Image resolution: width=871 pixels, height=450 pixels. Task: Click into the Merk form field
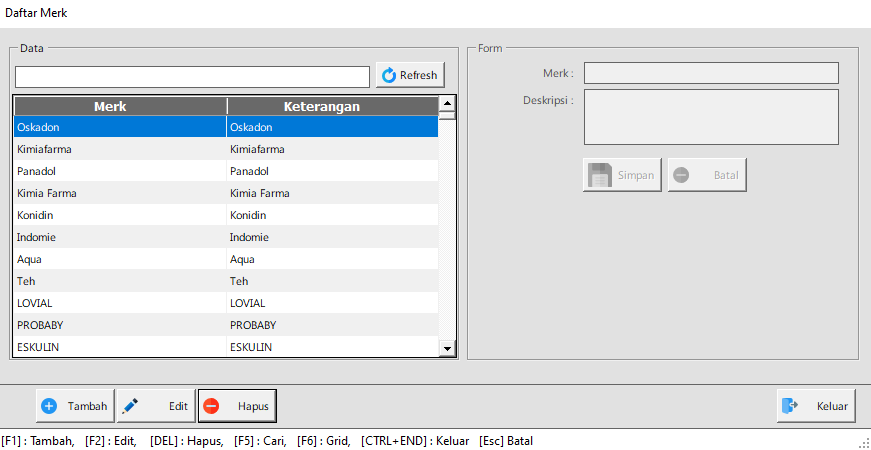click(x=711, y=73)
